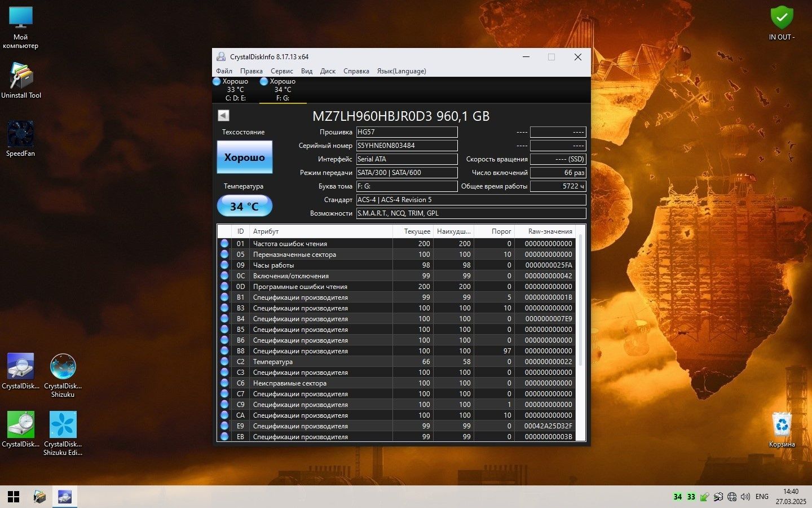Screen dimensions: 812x508
Task: Open the CrystalDiskMark green disk shortcut
Action: [x=21, y=430]
